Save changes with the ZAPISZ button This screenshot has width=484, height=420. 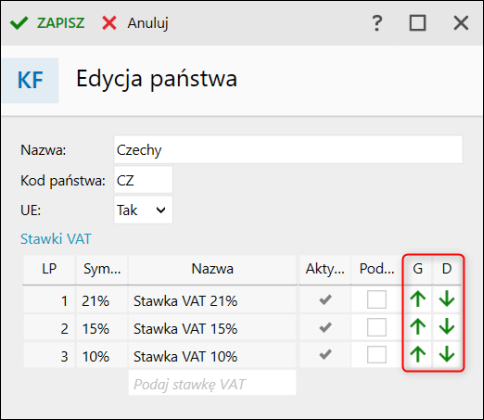click(x=48, y=23)
